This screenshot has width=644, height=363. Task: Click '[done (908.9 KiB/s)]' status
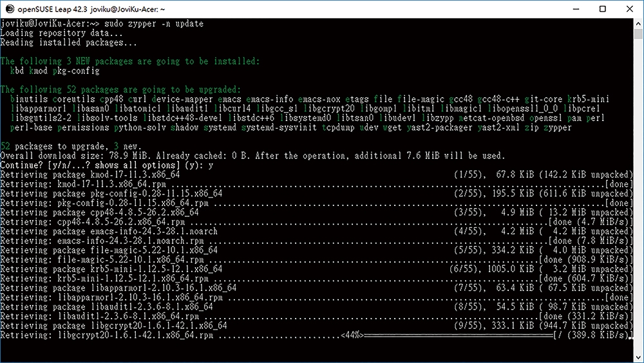586,259
